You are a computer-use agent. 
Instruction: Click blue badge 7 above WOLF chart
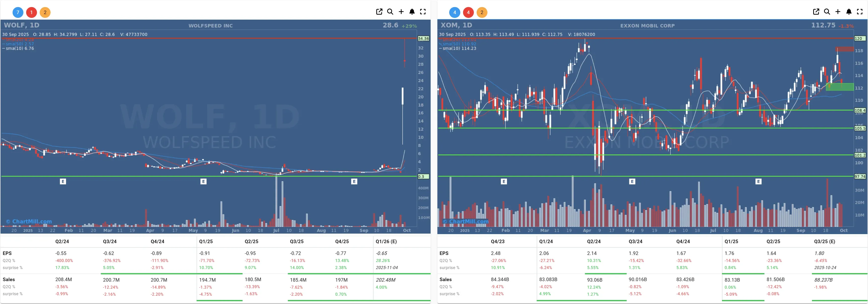pyautogui.click(x=18, y=13)
